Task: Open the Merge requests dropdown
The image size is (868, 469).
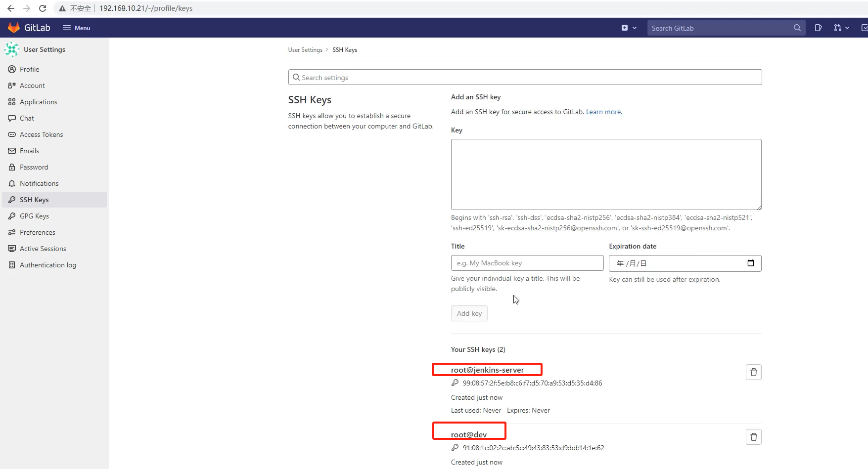Action: click(x=841, y=28)
